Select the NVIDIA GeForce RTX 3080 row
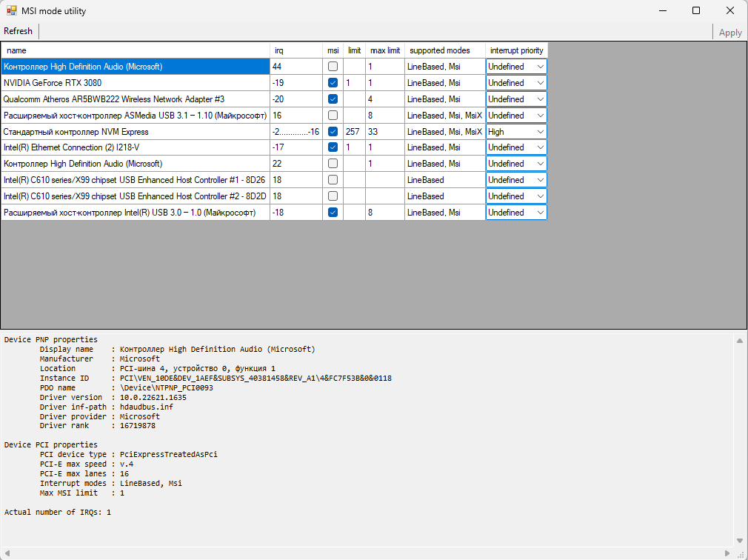 tap(136, 83)
